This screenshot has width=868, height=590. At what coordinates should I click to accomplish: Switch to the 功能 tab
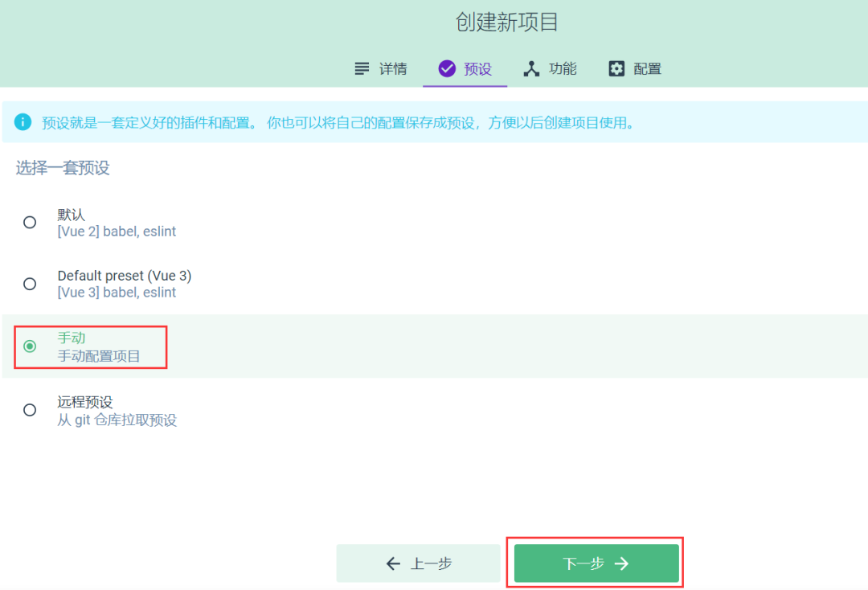[550, 68]
